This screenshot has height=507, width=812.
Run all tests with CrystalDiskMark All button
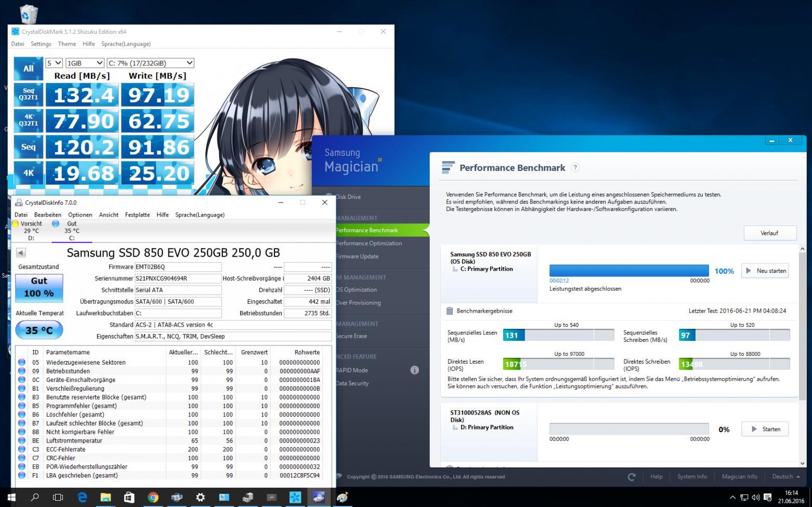(x=28, y=69)
